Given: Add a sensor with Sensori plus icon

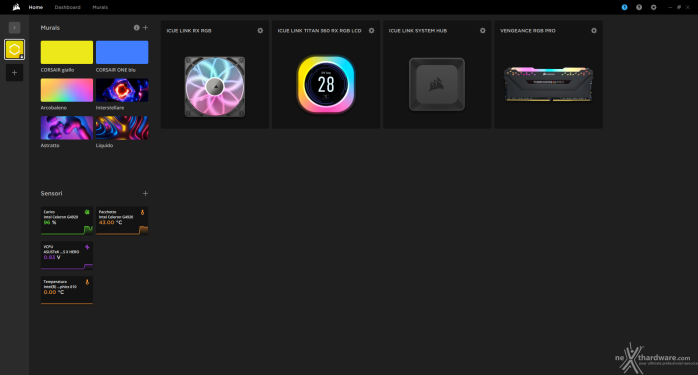Looking at the screenshot, I should 146,193.
